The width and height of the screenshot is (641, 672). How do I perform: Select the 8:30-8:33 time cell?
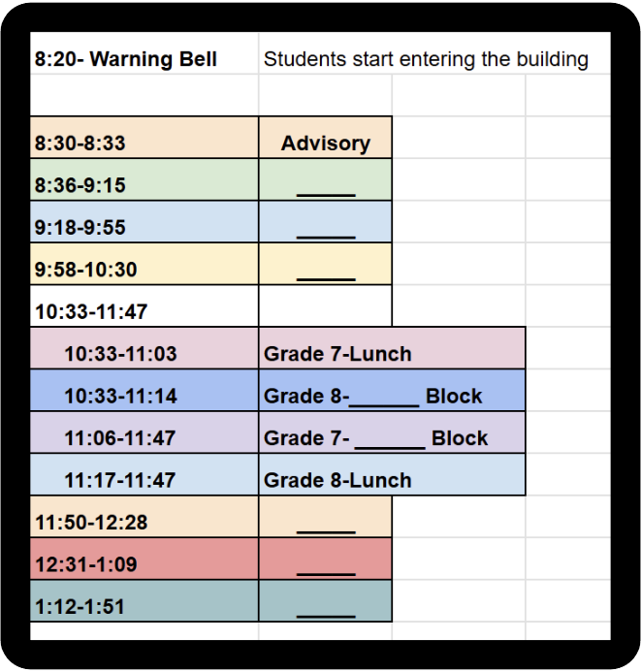point(144,144)
